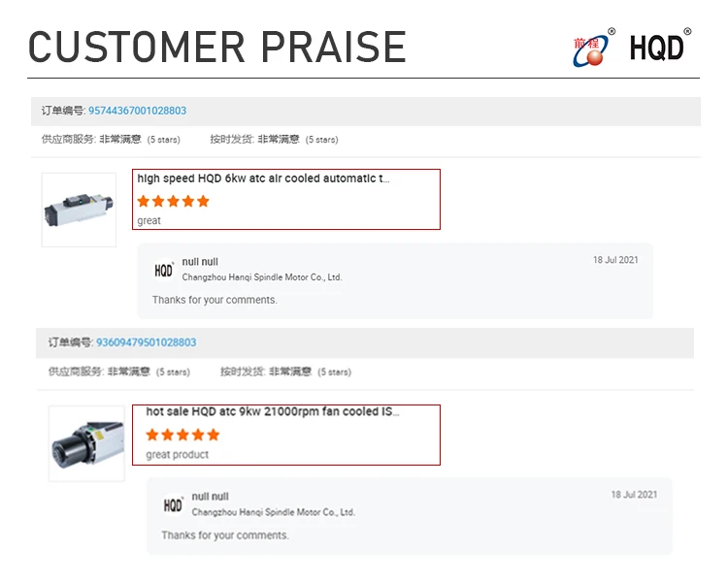Click the CUSTOMER PRAISE heading

pos(217,47)
